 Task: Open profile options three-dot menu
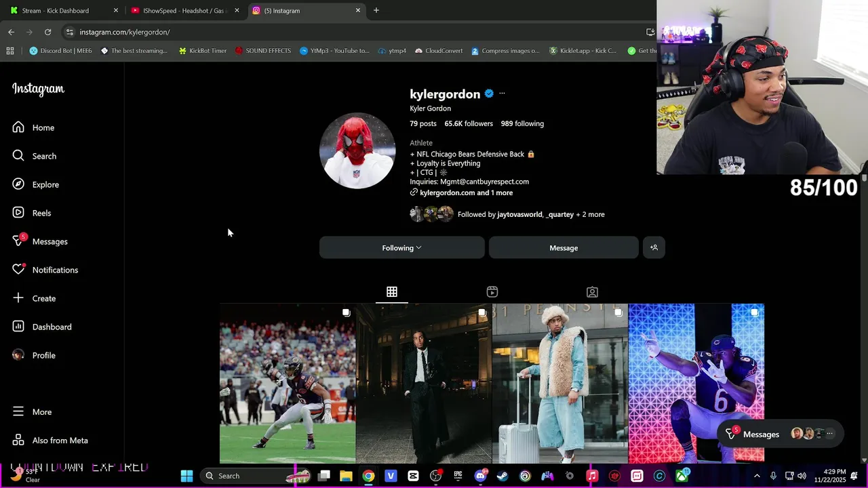pyautogui.click(x=502, y=94)
